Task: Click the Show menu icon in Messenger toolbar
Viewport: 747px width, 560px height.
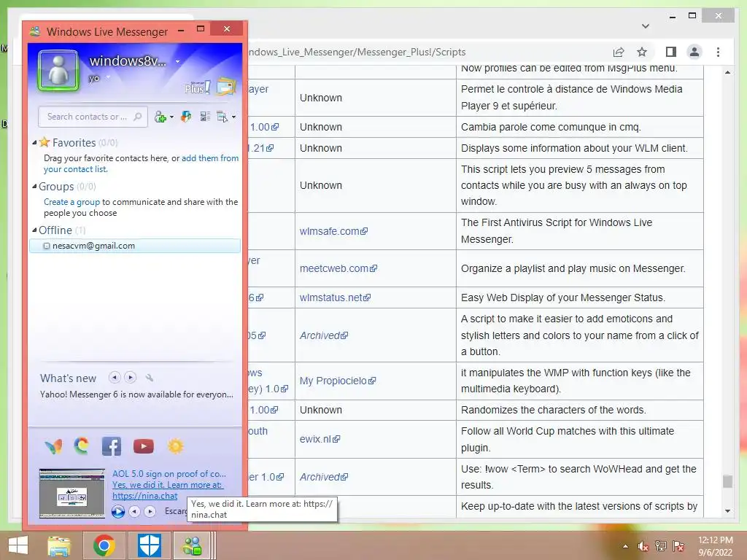Action: (222, 117)
